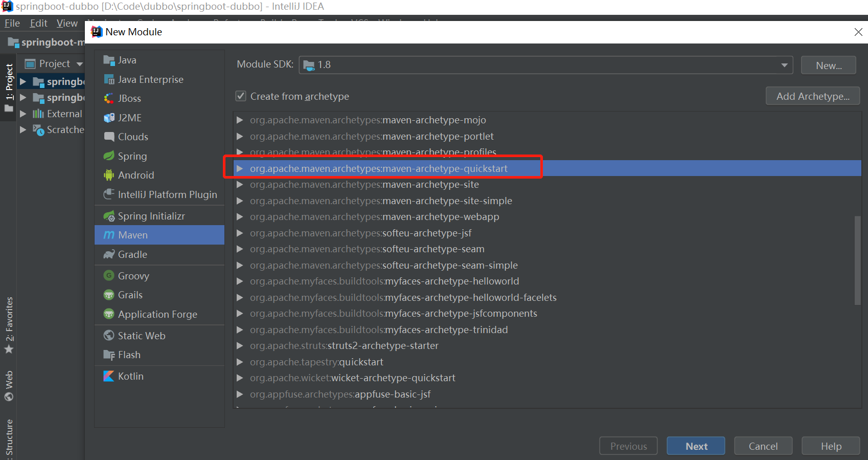868x460 pixels.
Task: Select the Application Forge icon
Action: pyautogui.click(x=109, y=314)
